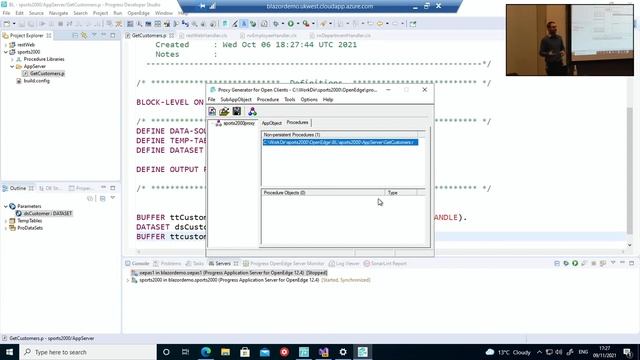Switch to the GetCustomers.p editor tab
This screenshot has width=640, height=360.
click(x=149, y=36)
